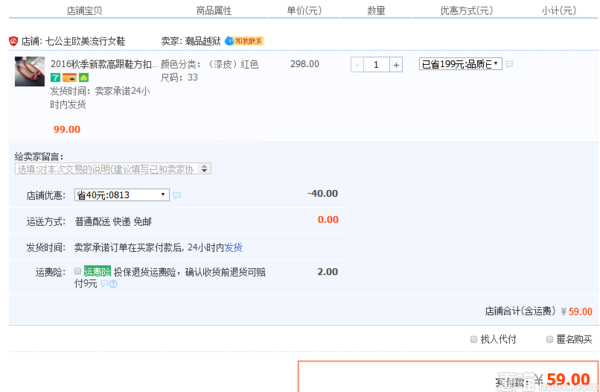Click the green consumer protection badge

coord(84,78)
